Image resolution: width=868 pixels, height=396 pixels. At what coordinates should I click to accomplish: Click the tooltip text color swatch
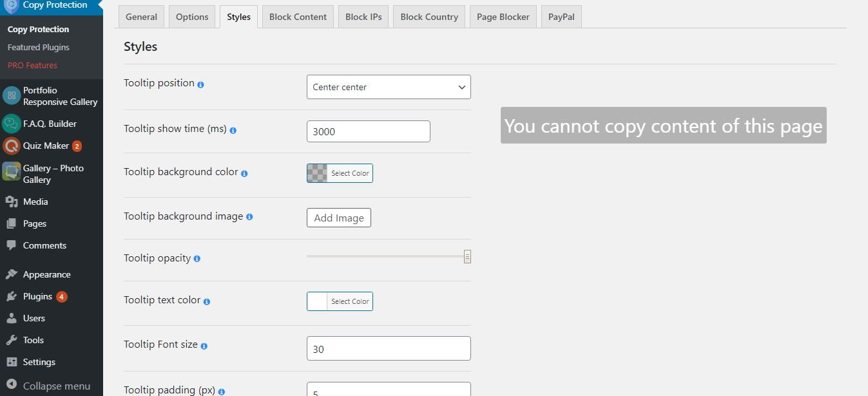[317, 301]
